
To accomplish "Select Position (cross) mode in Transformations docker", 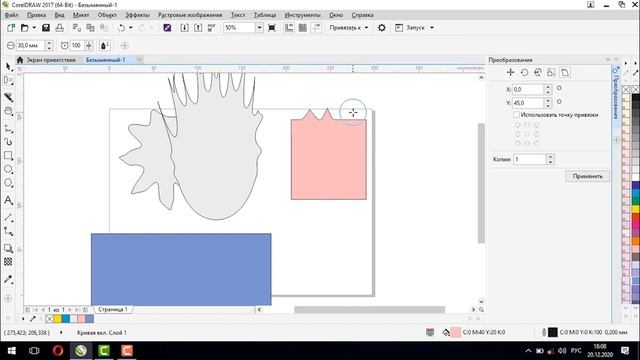I will point(510,73).
